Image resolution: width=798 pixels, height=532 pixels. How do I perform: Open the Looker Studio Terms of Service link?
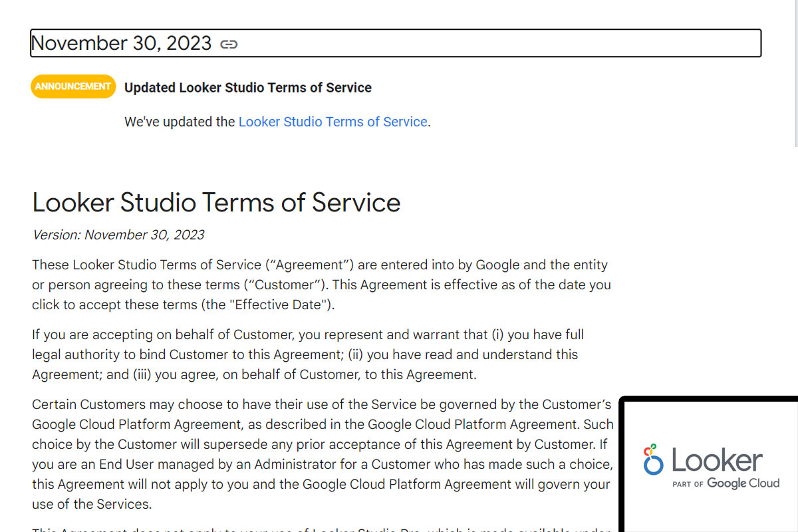[332, 122]
